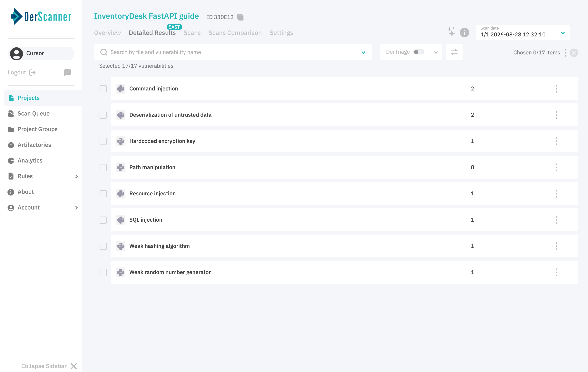Image resolution: width=588 pixels, height=372 pixels.
Task: Switch to the Detailed Results tab
Action: coord(152,33)
